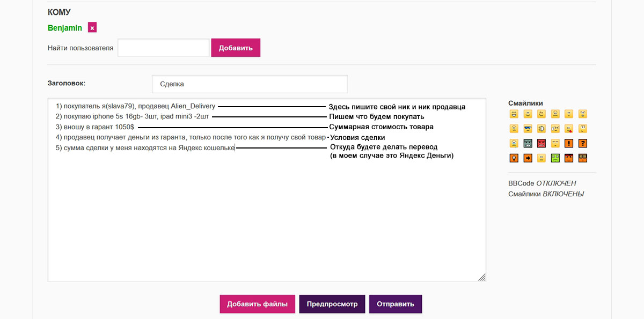Grab the message textarea resize handle
The image size is (644, 319).
tap(482, 277)
